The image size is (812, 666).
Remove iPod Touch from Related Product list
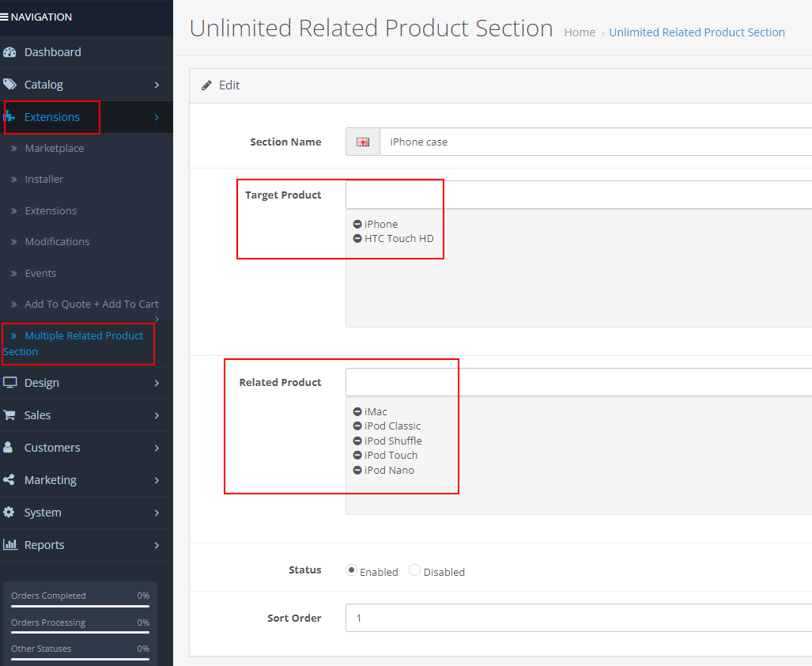pyautogui.click(x=357, y=456)
